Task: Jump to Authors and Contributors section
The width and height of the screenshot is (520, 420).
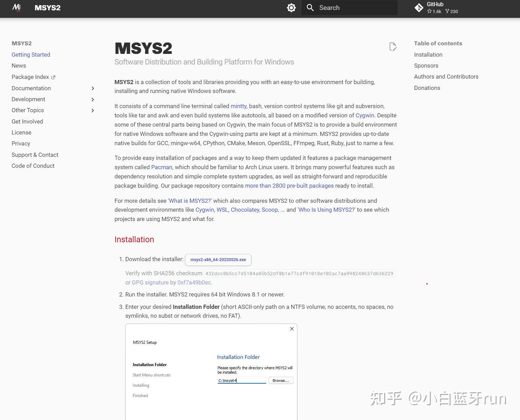Action: pos(446,77)
